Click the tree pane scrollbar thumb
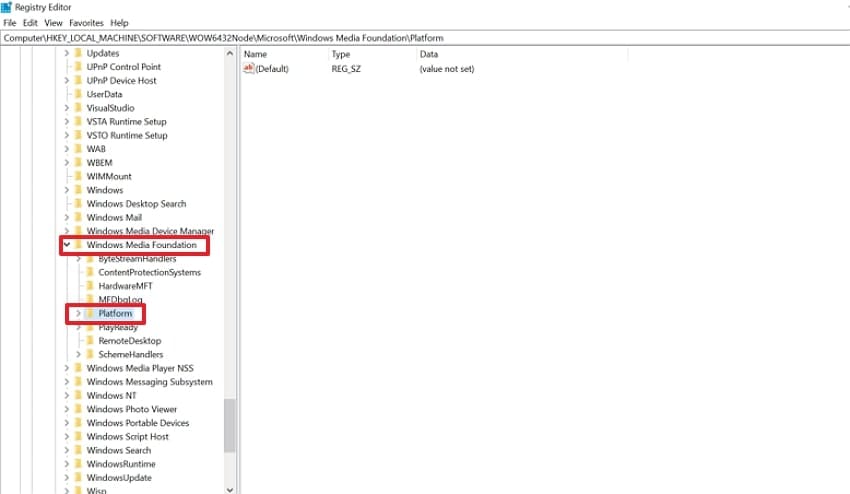Viewport: 850px width, 494px height. (229, 426)
